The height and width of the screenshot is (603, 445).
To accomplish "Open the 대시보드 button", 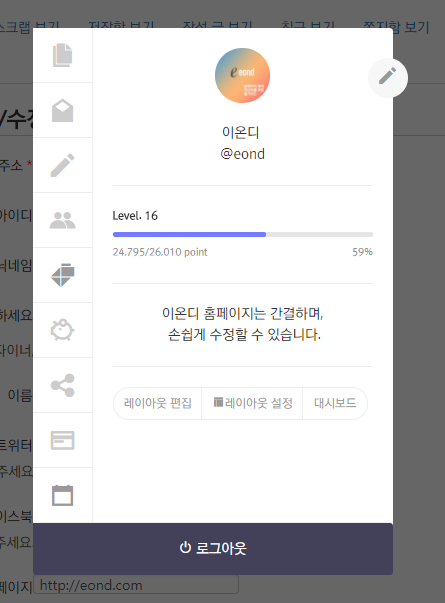I will click(335, 403).
